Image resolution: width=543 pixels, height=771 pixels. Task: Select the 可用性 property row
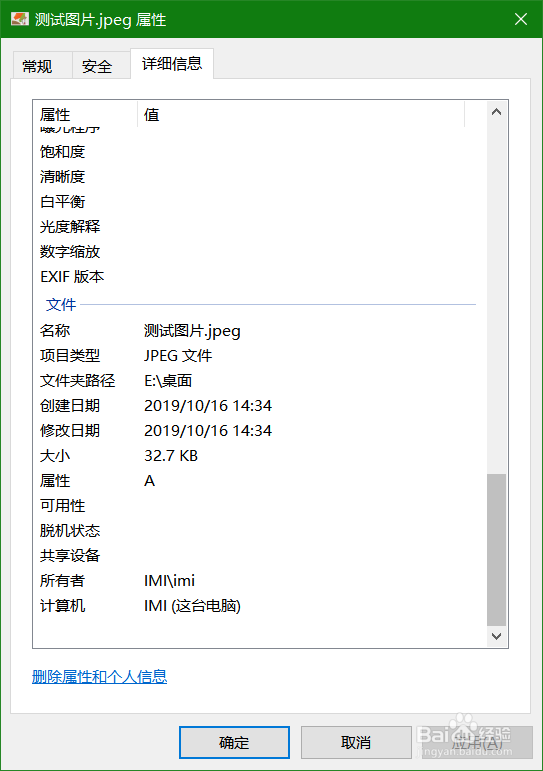256,505
